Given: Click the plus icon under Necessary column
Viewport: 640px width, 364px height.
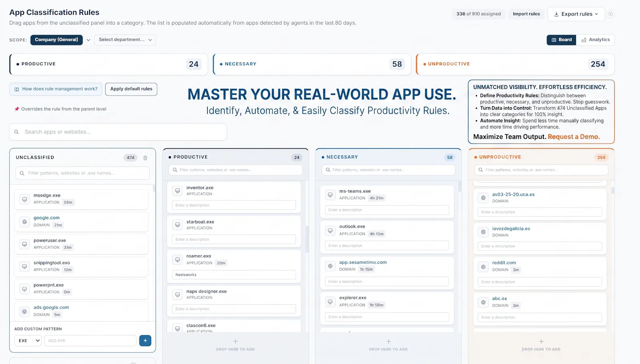Looking at the screenshot, I should (x=388, y=342).
